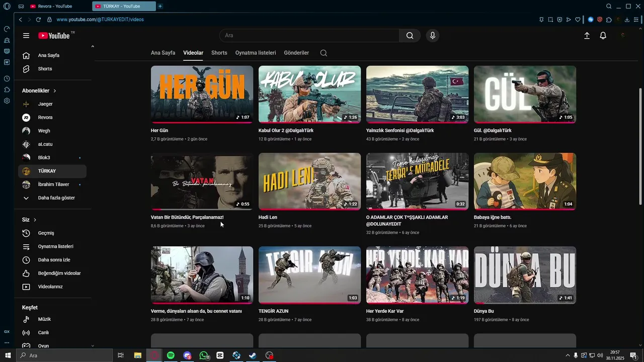Image resolution: width=644 pixels, height=362 pixels.
Task: Click the YouTube page vertical scrollbar
Action: pos(640,146)
